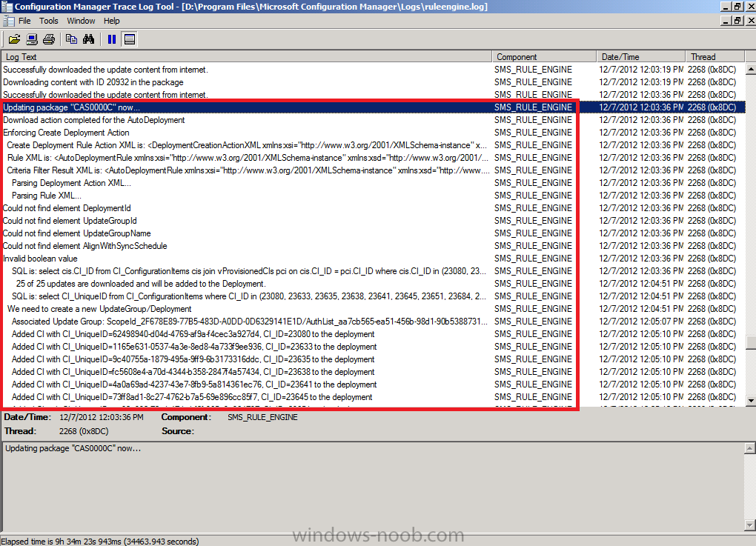Viewport: 756px width, 546px height.
Task: Select row 'Added CI' with CI_ID=23645
Action: click(373, 397)
